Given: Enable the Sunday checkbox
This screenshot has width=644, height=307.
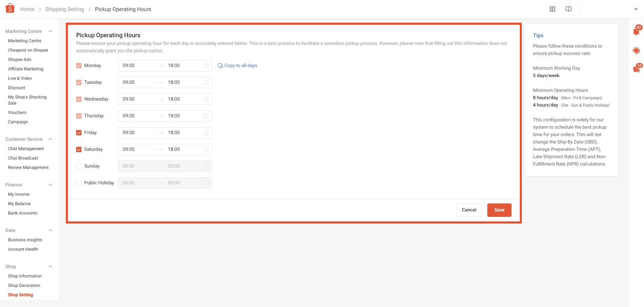Looking at the screenshot, I should coord(79,166).
